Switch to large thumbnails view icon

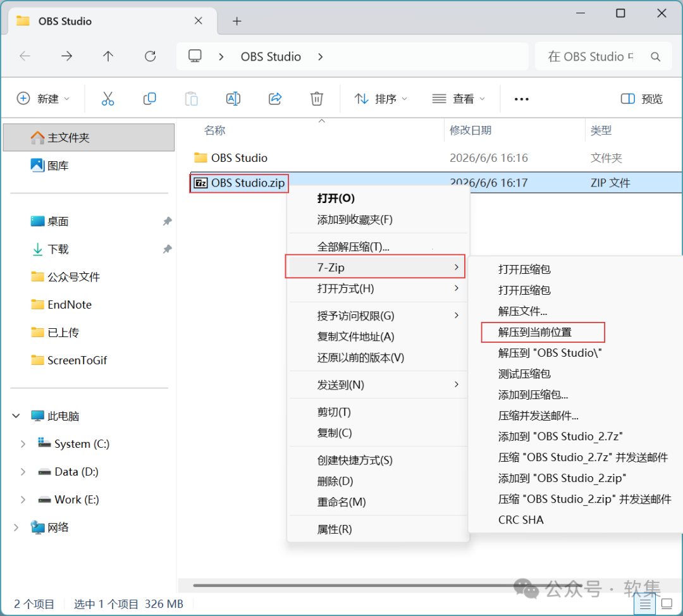(x=667, y=604)
